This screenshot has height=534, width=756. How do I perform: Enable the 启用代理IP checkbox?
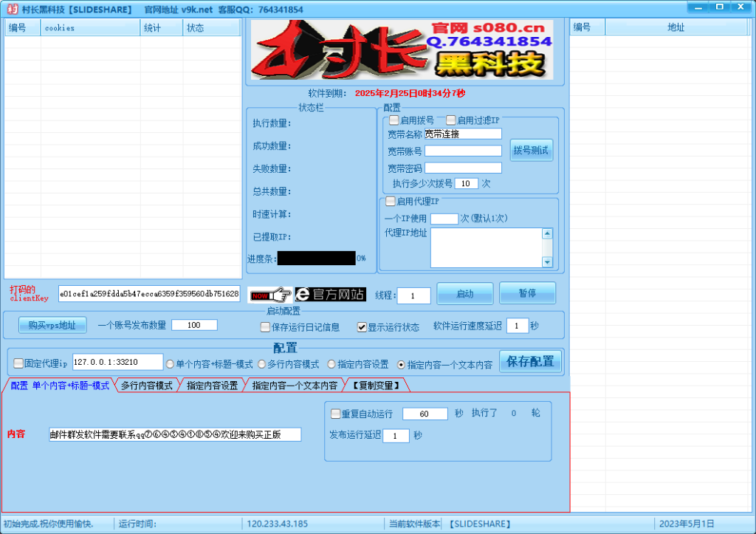tap(389, 201)
